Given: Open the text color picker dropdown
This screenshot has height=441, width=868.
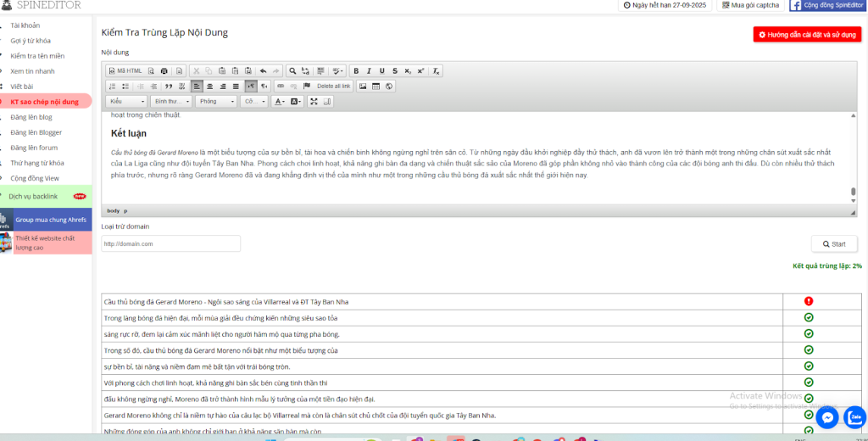Looking at the screenshot, I should pyautogui.click(x=279, y=102).
